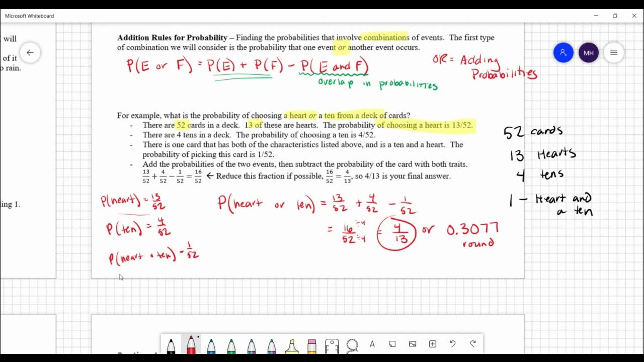Select the rainbow pen after the green pen
This screenshot has width=644, height=362.
pos(251,345)
